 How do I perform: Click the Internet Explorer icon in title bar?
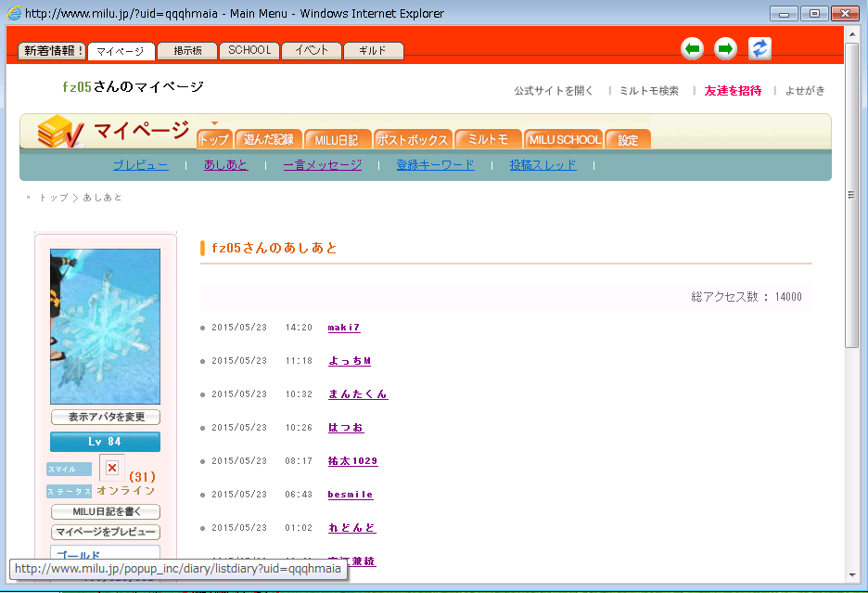click(x=14, y=14)
